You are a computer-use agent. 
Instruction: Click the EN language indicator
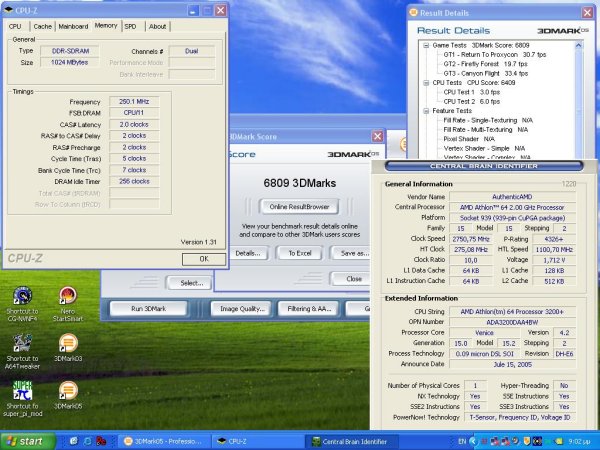point(462,442)
